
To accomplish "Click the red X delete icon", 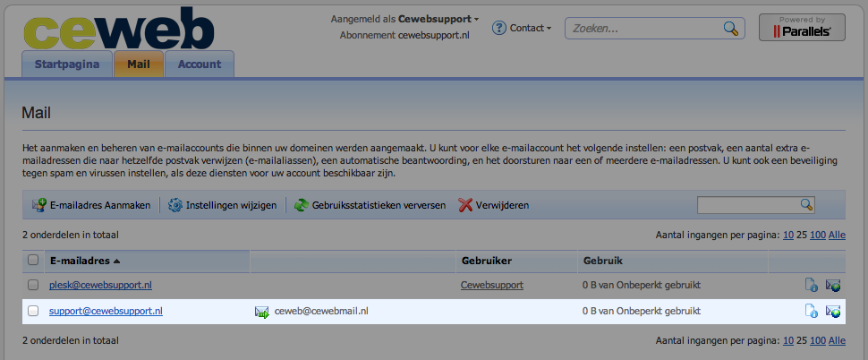I will (465, 205).
